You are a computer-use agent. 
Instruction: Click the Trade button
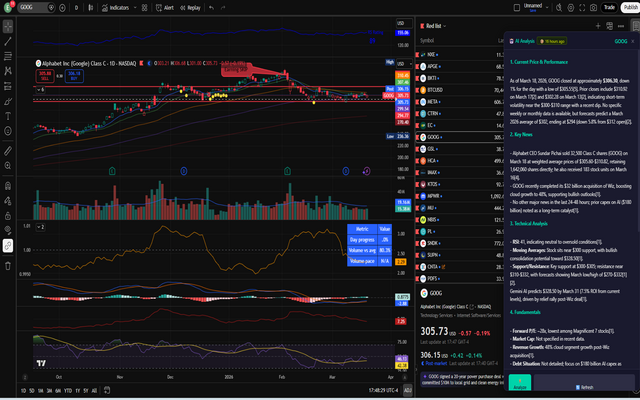coord(609,7)
